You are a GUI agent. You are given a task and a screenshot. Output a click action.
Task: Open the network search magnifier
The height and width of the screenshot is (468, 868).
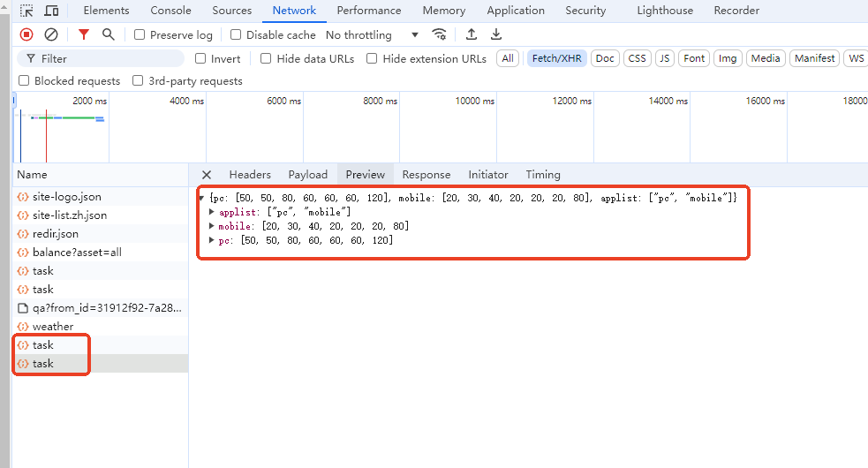click(x=109, y=35)
